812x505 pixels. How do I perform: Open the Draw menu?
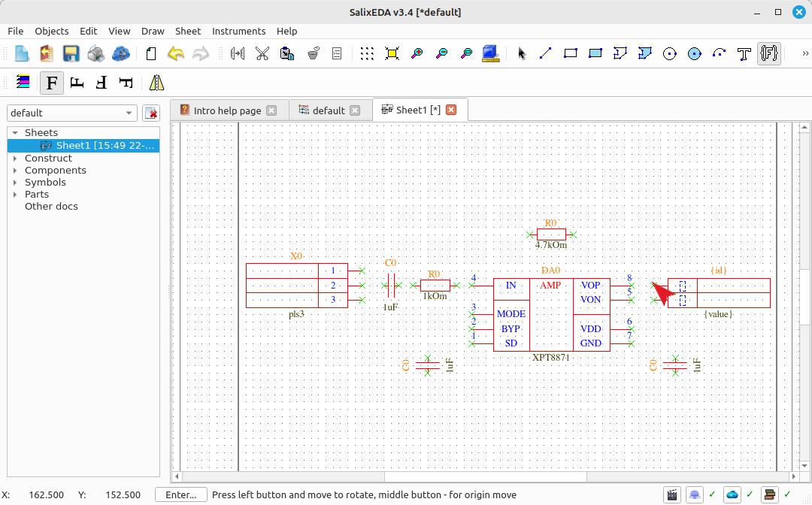pyautogui.click(x=153, y=31)
